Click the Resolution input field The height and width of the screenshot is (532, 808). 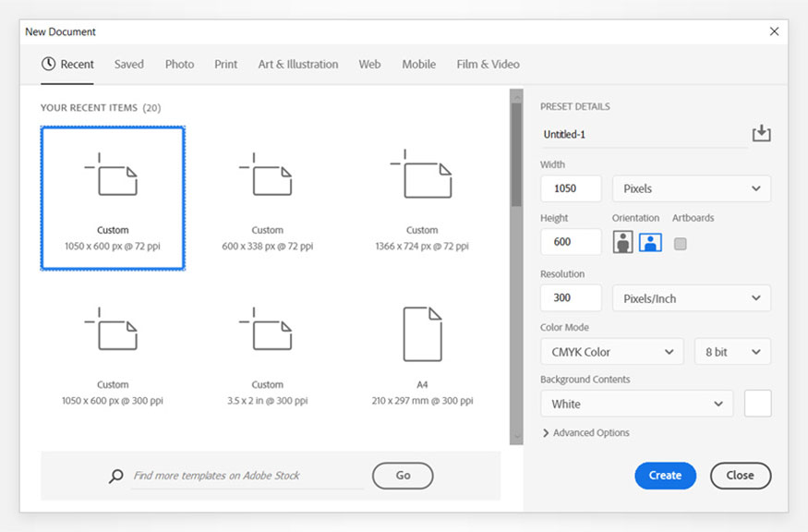click(x=571, y=298)
